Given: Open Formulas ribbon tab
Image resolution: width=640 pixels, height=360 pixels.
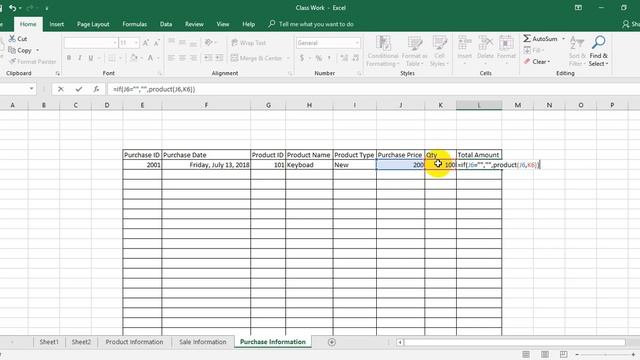Looking at the screenshot, I should tap(135, 24).
